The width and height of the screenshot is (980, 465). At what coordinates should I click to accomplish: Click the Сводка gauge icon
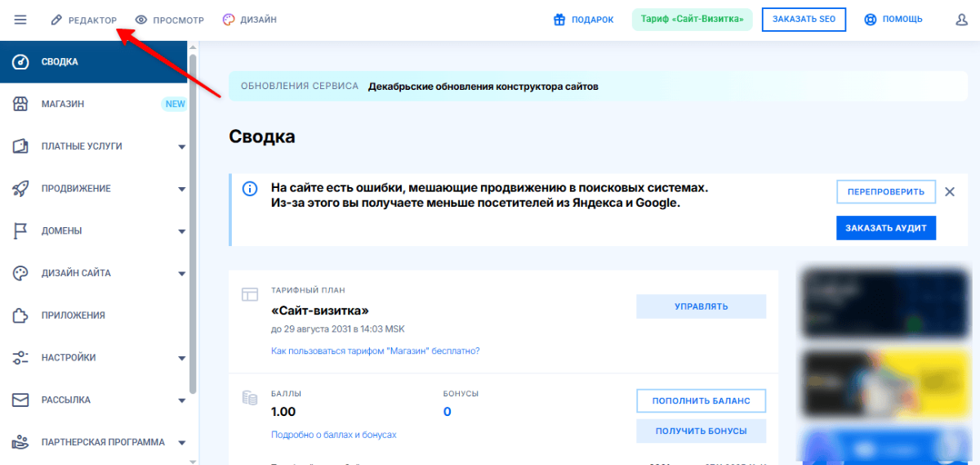tap(21, 62)
